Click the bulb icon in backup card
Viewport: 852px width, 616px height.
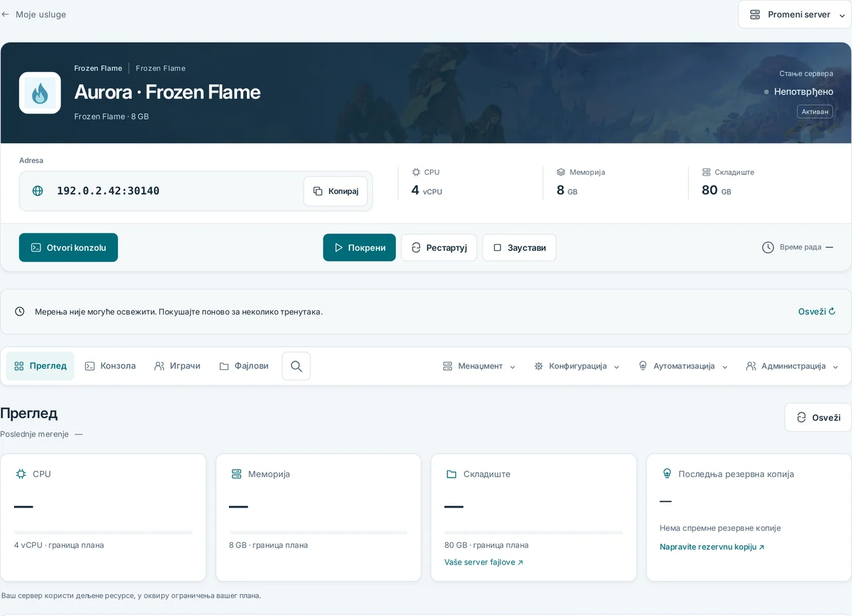[667, 474]
